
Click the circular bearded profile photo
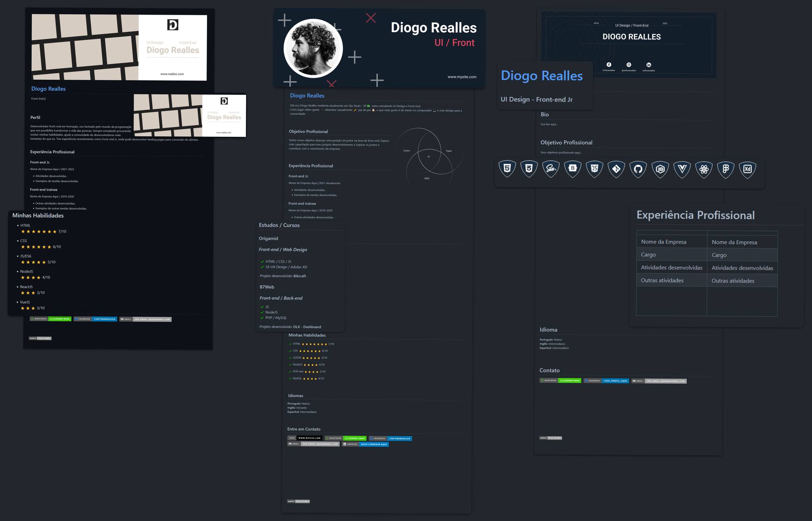point(313,48)
